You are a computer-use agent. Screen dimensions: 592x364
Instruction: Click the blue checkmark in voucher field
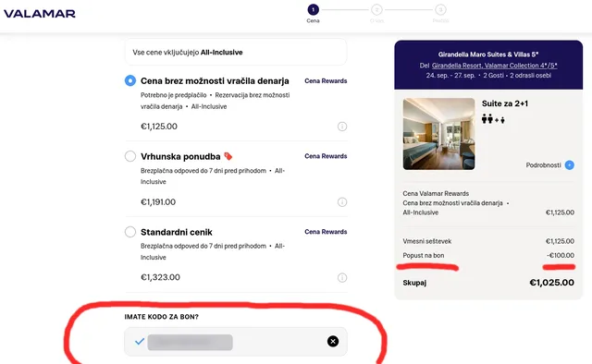[140, 342]
